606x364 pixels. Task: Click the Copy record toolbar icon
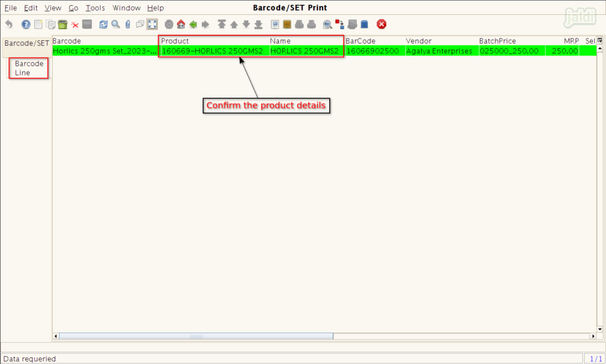[x=50, y=24]
